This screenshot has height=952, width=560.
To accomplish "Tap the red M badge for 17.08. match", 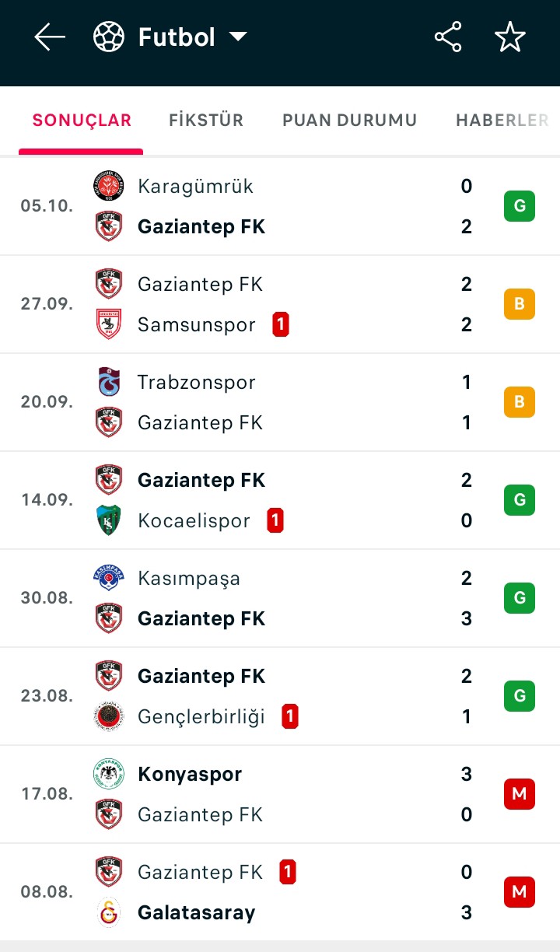I will 520,794.
